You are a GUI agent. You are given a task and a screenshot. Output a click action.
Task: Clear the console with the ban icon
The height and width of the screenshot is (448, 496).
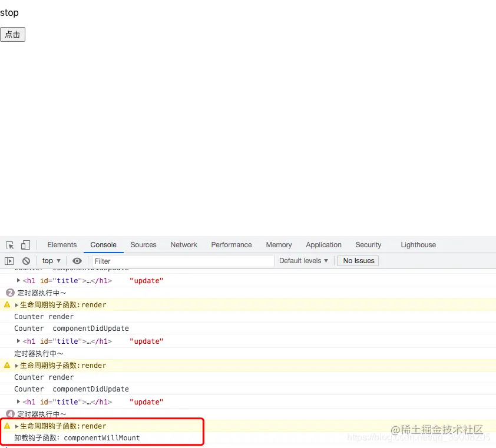coord(27,261)
